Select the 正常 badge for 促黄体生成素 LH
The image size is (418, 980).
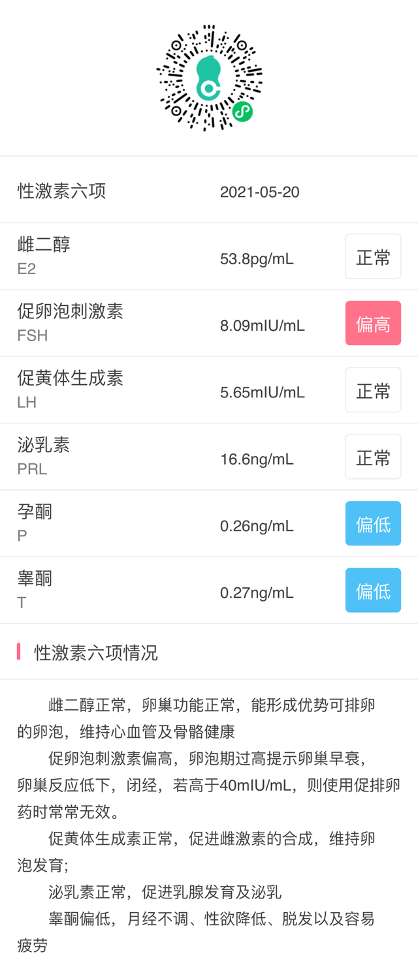(x=373, y=391)
